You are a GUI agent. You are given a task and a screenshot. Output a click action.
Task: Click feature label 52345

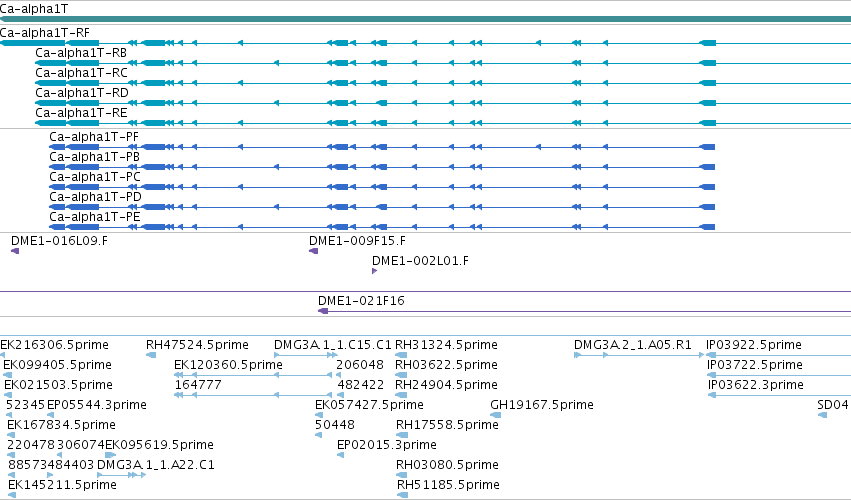point(26,405)
